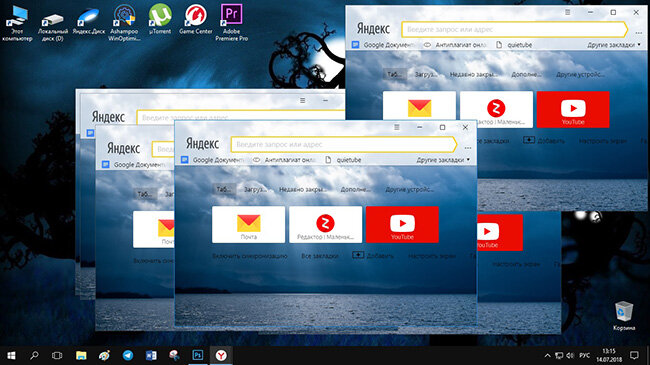Open hamburger menu in the front Yandex window
Viewport: 650px width, 365px height.
coord(397,127)
